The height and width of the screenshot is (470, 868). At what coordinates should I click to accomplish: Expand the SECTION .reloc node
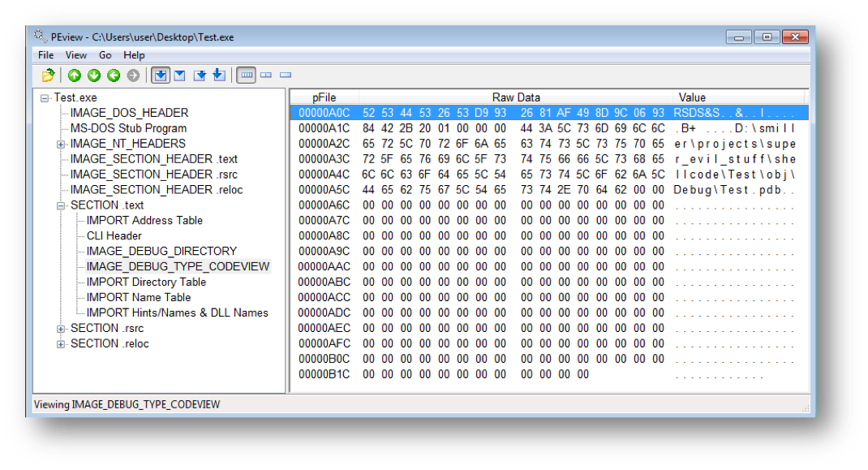coord(60,344)
